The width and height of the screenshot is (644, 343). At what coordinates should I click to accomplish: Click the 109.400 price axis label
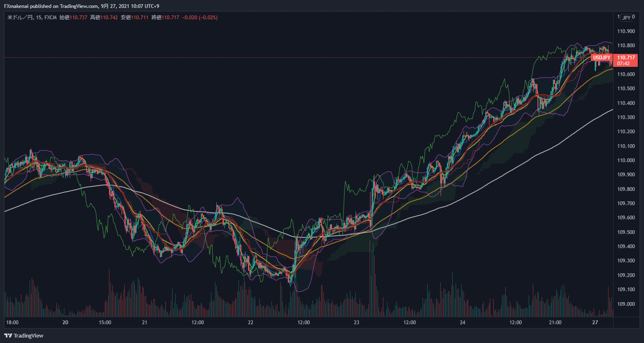point(626,246)
